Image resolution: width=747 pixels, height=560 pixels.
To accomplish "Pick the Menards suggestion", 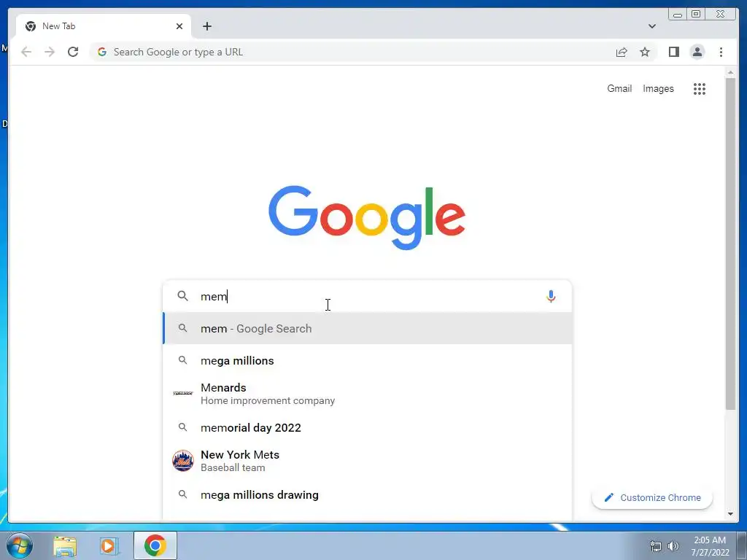I will coord(368,394).
